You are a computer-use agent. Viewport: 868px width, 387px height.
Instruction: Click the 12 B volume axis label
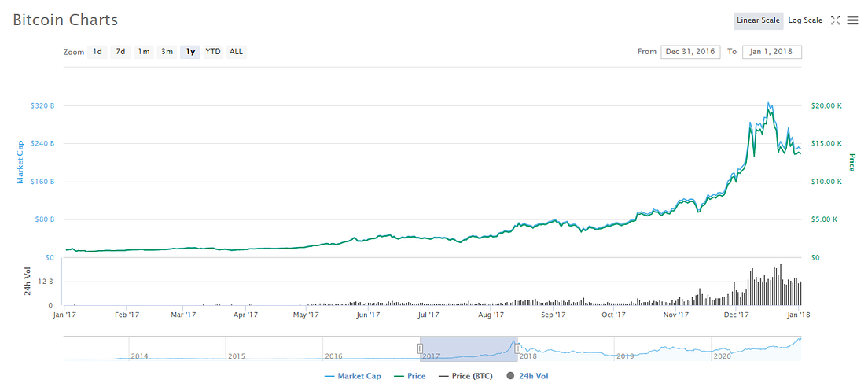pyautogui.click(x=46, y=282)
